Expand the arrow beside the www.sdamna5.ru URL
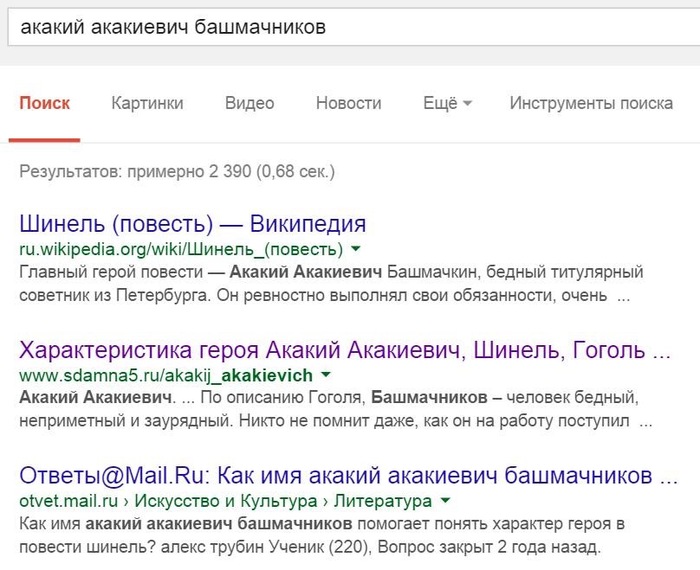The height and width of the screenshot is (570, 700). [324, 375]
